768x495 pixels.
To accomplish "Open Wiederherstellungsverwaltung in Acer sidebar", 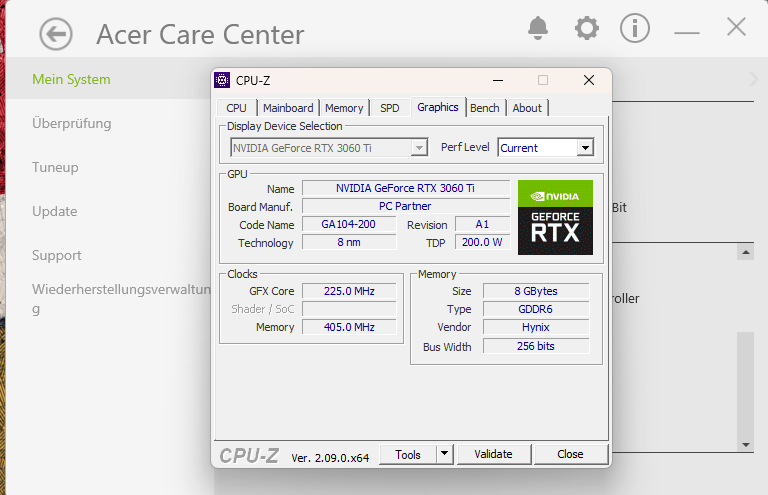I will click(121, 299).
